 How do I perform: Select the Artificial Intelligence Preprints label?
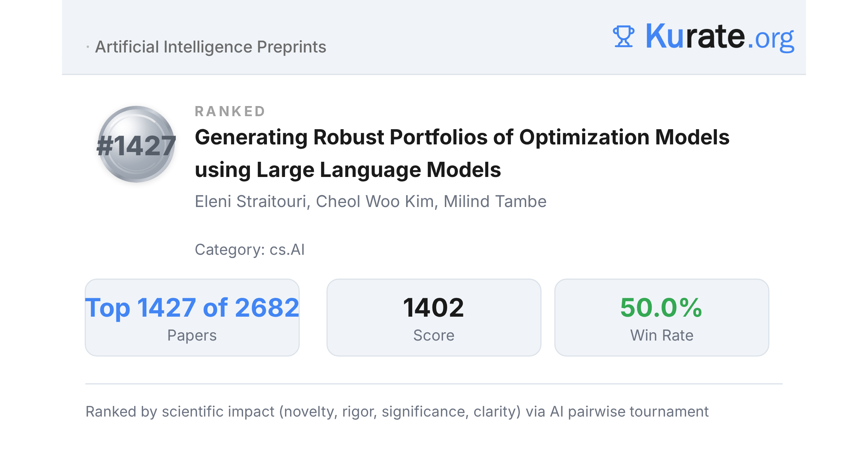210,47
